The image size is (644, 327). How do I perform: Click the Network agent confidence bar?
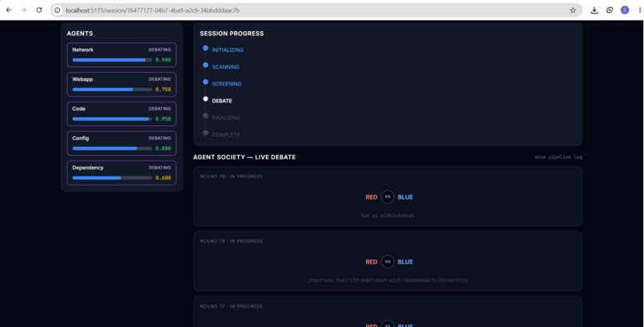pyautogui.click(x=112, y=60)
